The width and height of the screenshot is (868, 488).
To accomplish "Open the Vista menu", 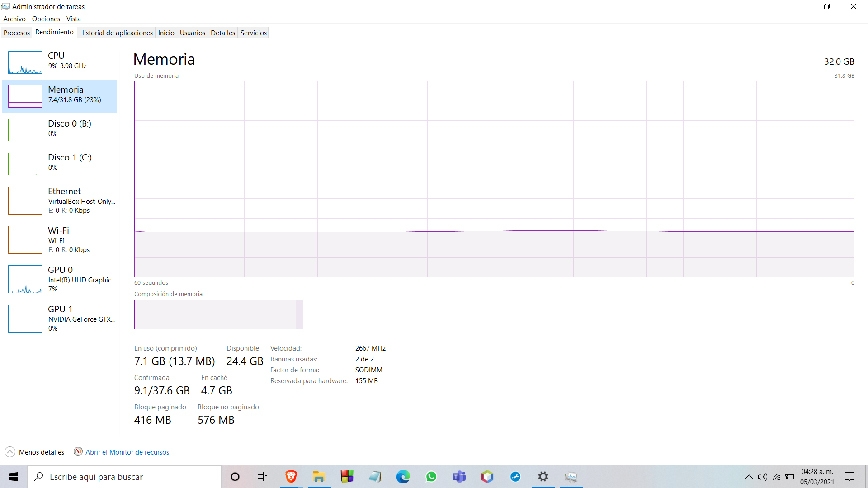I will pos(74,19).
